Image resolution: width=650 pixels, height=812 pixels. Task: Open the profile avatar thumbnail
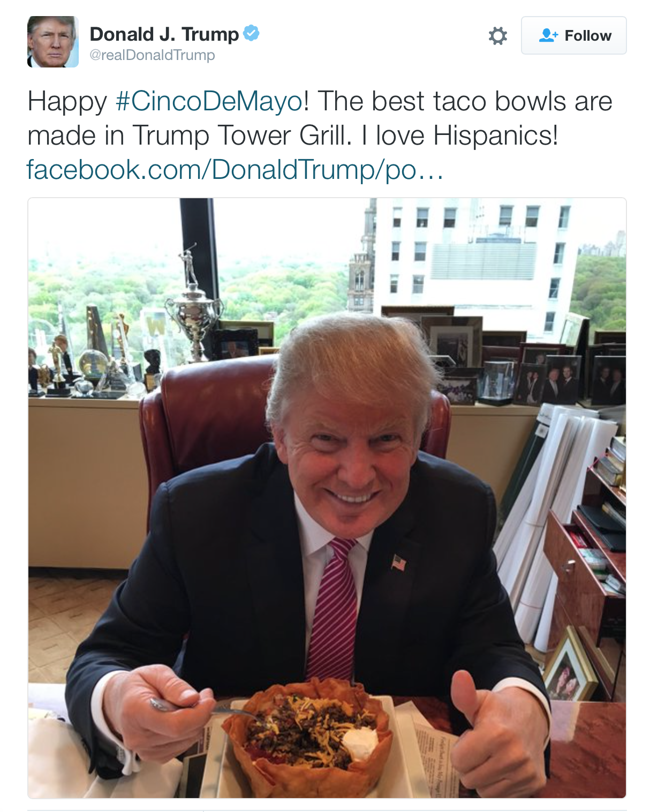53,42
